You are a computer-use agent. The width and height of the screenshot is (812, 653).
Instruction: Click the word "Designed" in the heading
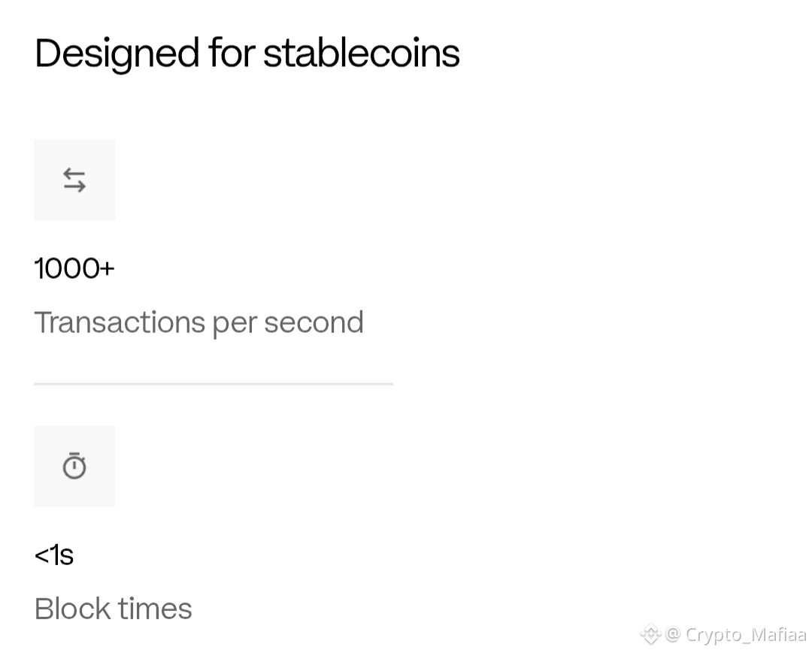[x=117, y=53]
